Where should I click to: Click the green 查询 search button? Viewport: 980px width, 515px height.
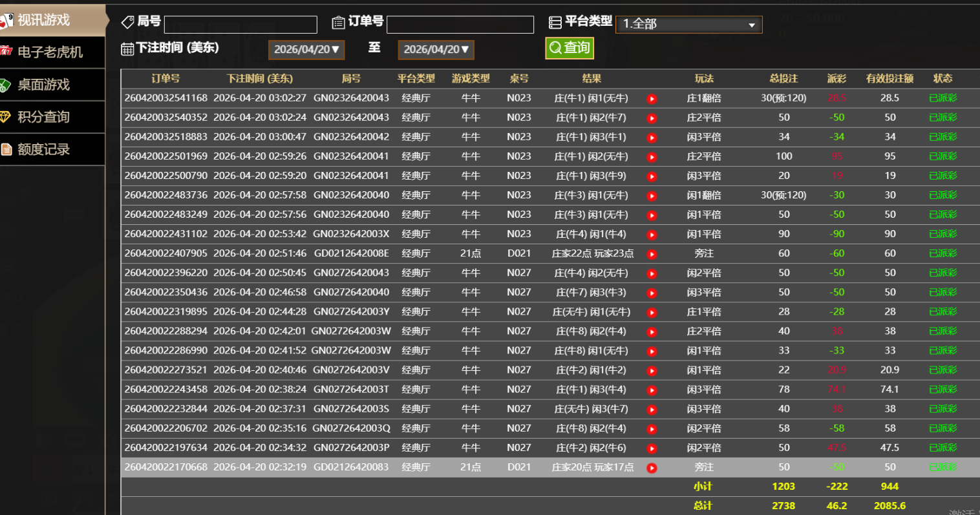tap(569, 48)
